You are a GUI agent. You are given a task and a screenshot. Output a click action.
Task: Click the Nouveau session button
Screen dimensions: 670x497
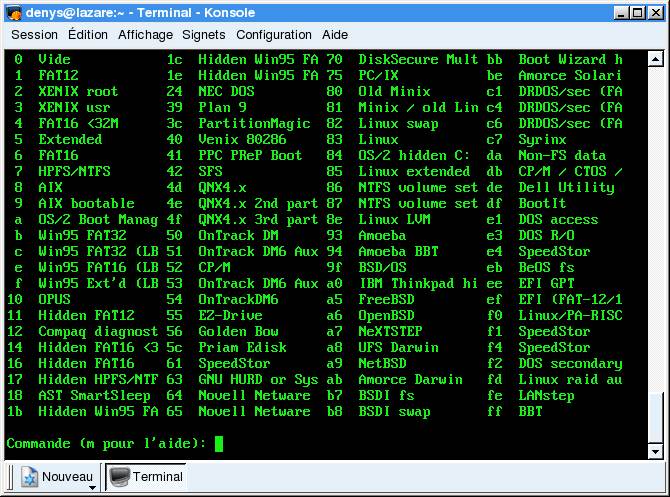58,476
